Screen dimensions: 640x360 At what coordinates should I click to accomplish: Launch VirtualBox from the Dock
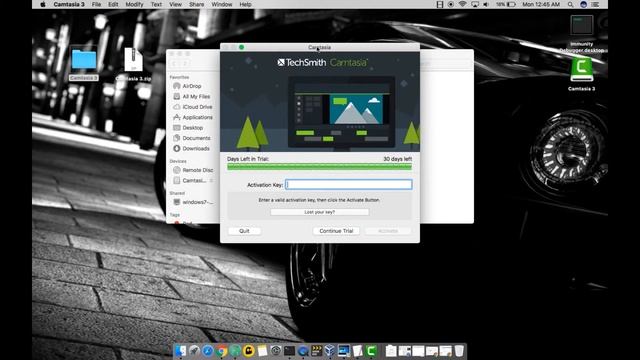click(330, 351)
